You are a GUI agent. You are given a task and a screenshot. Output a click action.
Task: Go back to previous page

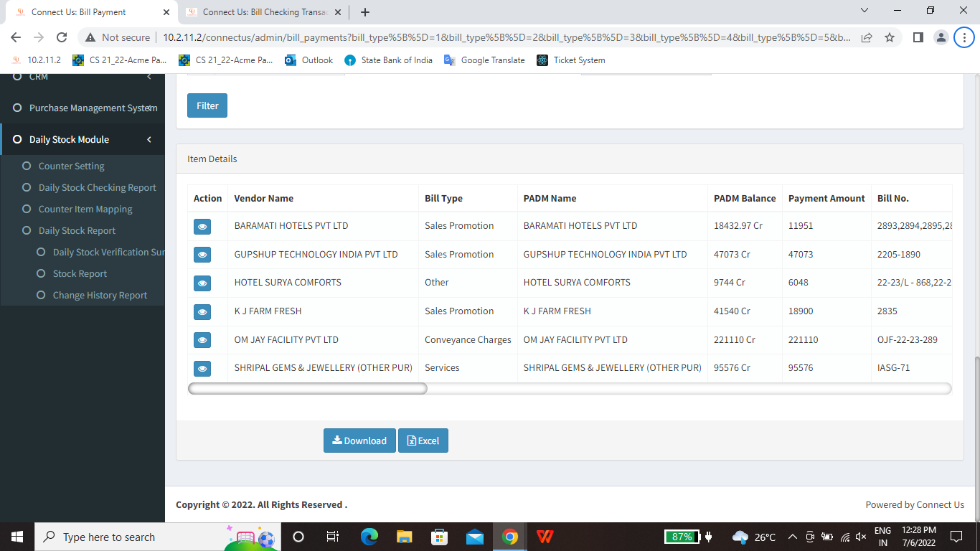point(16,37)
